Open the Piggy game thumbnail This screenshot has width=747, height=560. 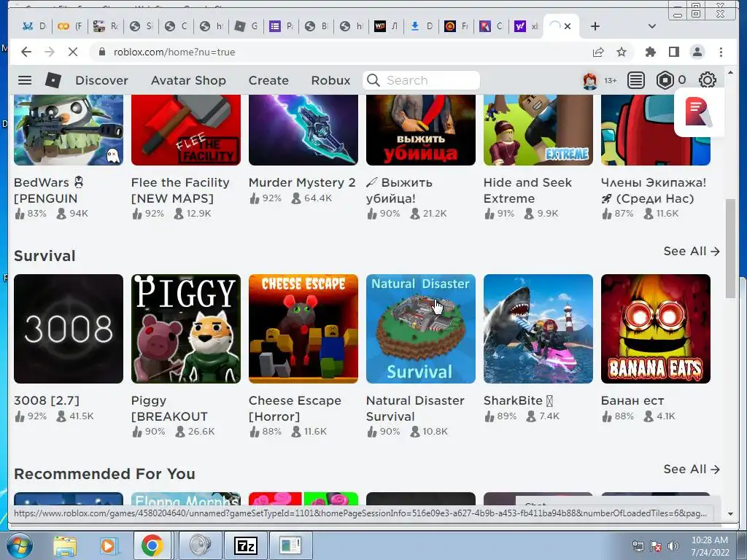click(x=186, y=329)
